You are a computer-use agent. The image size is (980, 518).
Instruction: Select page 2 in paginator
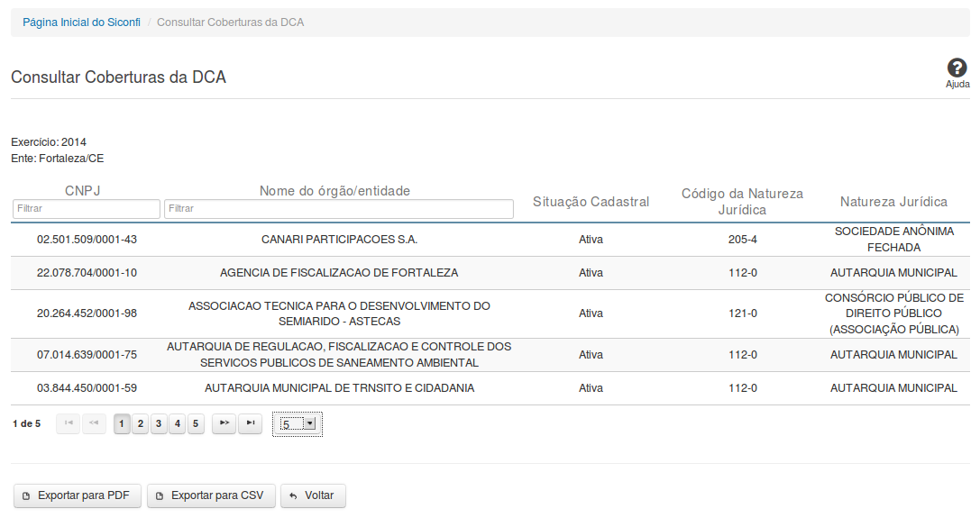[141, 423]
